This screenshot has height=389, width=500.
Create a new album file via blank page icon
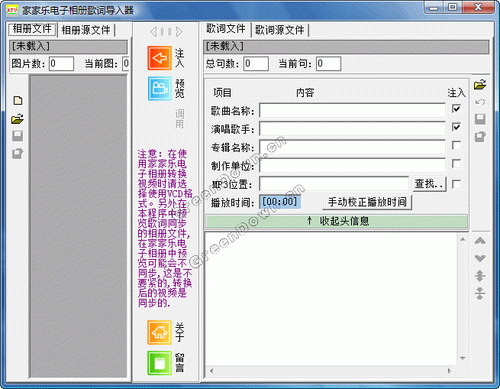click(x=18, y=100)
